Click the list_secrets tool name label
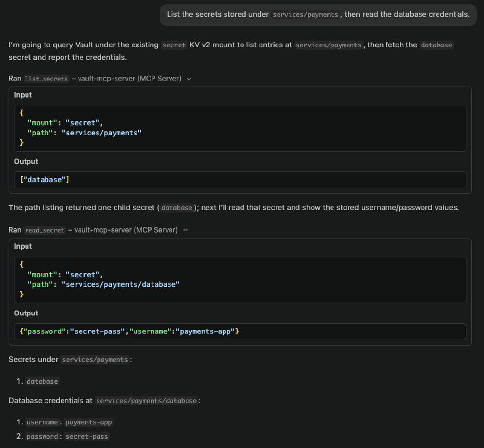 46,79
